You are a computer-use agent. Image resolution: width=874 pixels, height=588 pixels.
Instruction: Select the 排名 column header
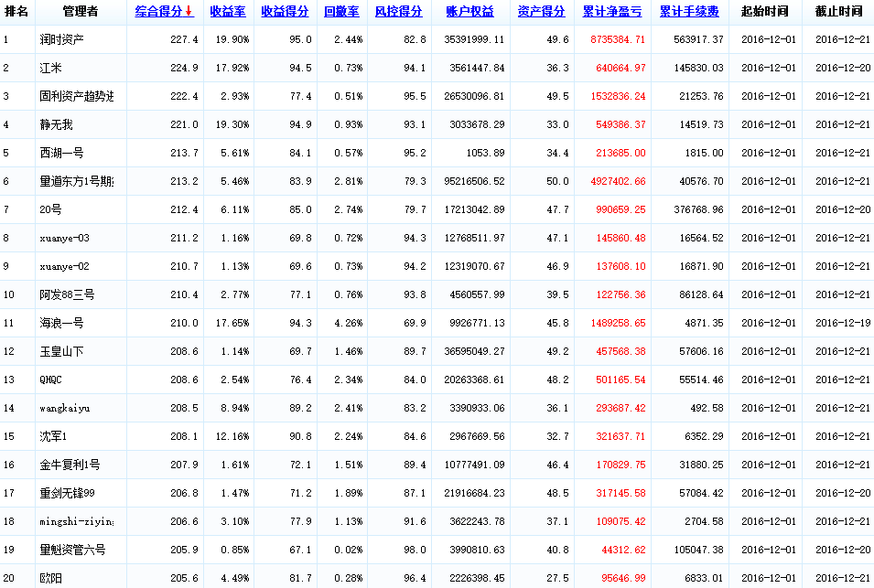pyautogui.click(x=16, y=11)
